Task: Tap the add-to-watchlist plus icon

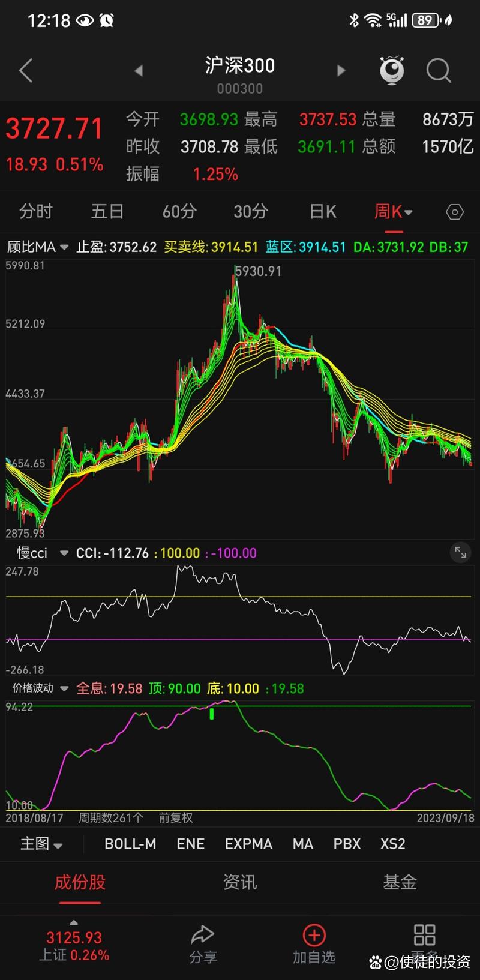Action: pyautogui.click(x=314, y=935)
